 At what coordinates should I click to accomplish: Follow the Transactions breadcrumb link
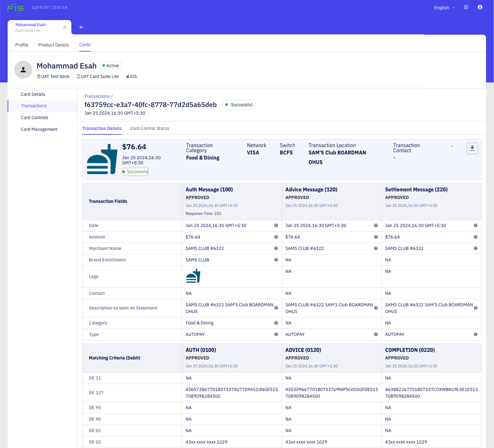(97, 96)
